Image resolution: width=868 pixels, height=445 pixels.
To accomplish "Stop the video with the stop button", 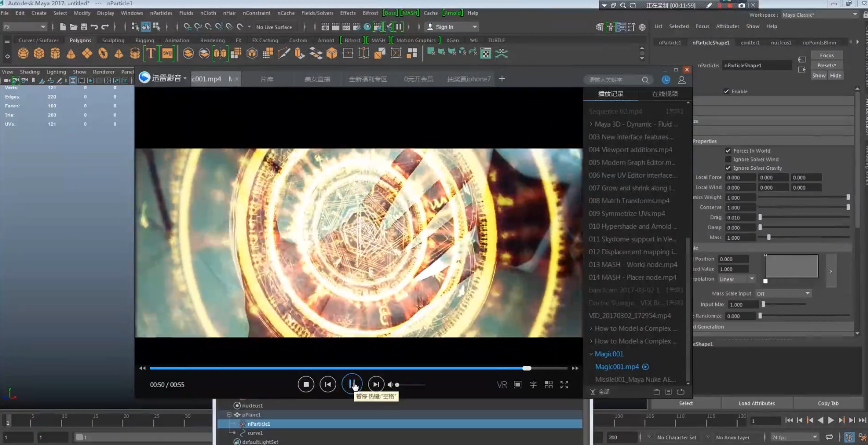I will click(x=306, y=385).
